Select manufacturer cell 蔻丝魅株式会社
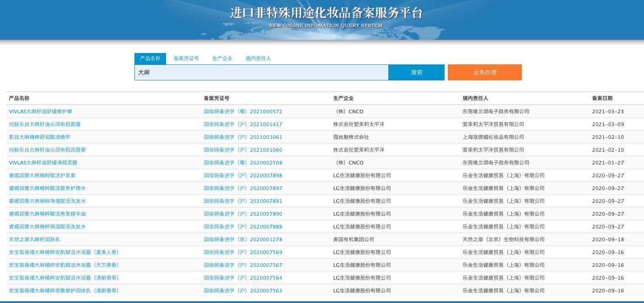Image resolution: width=644 pixels, height=303 pixels. (351, 137)
